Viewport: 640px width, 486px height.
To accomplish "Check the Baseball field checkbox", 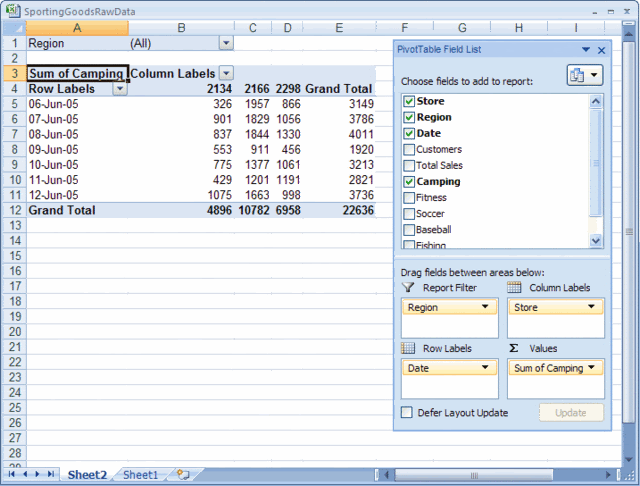I will point(409,230).
